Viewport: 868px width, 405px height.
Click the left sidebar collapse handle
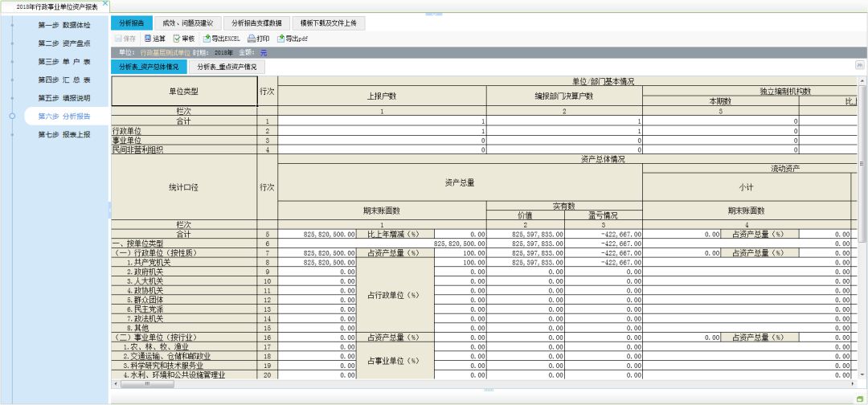(x=109, y=209)
